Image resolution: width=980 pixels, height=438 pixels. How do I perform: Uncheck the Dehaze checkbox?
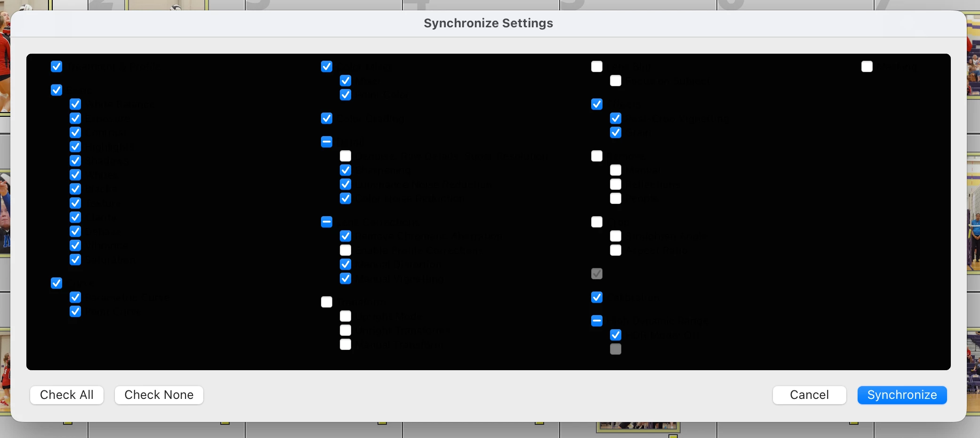tap(75, 231)
